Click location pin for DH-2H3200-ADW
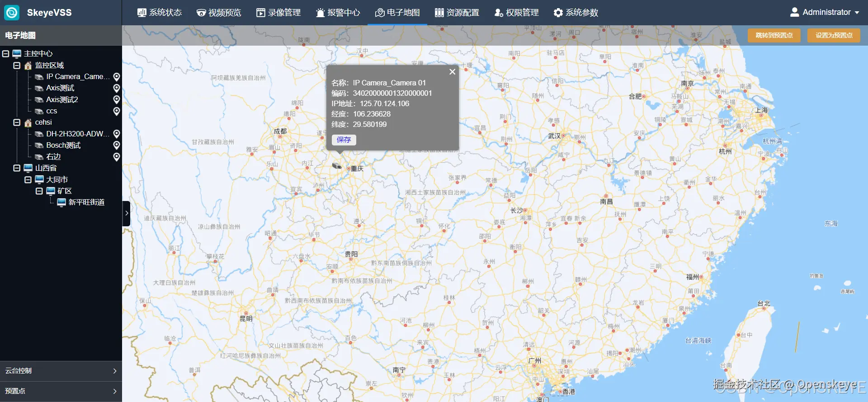Viewport: 868px width, 402px height. pos(117,134)
